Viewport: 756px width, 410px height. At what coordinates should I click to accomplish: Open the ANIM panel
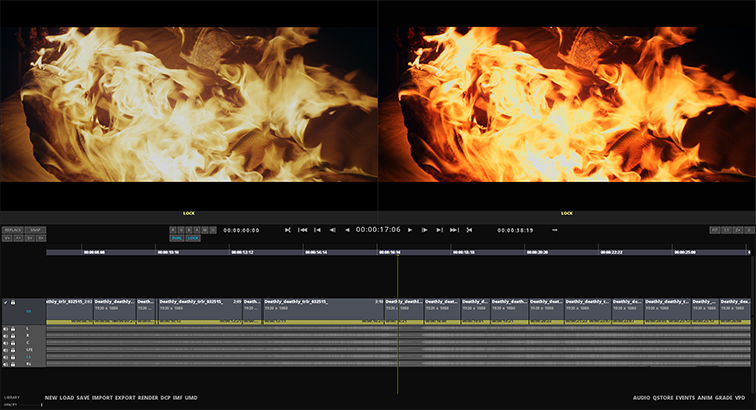coord(705,397)
